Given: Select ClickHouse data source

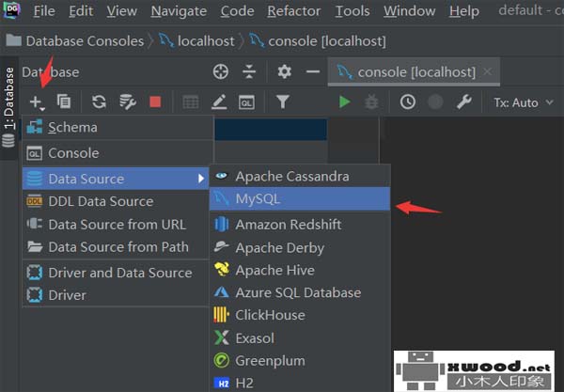Looking at the screenshot, I should 300,315.
